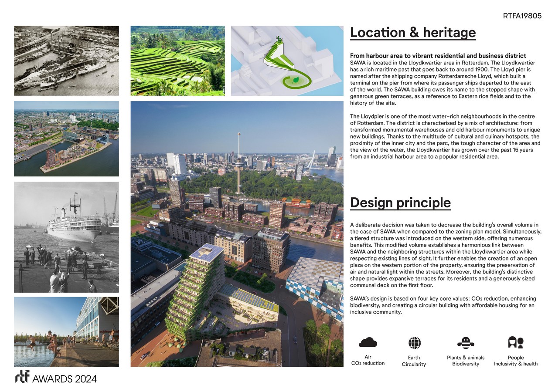
Task: Click the large SAWA building aerial render
Action: [x=237, y=234]
